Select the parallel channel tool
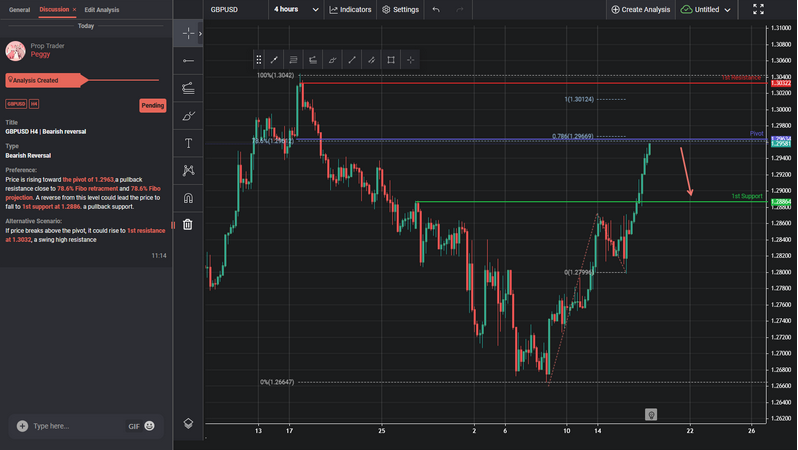Image resolution: width=798 pixels, height=450 pixels. pos(372,60)
